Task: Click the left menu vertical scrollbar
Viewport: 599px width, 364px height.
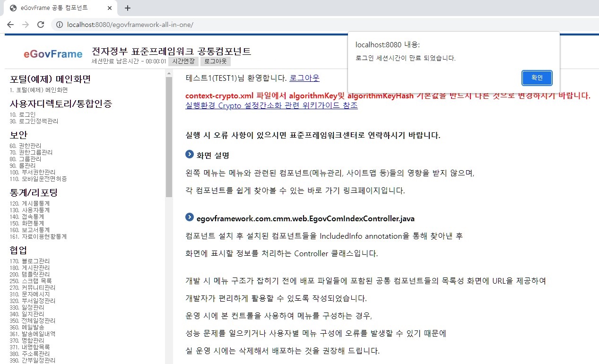Action: pyautogui.click(x=169, y=137)
